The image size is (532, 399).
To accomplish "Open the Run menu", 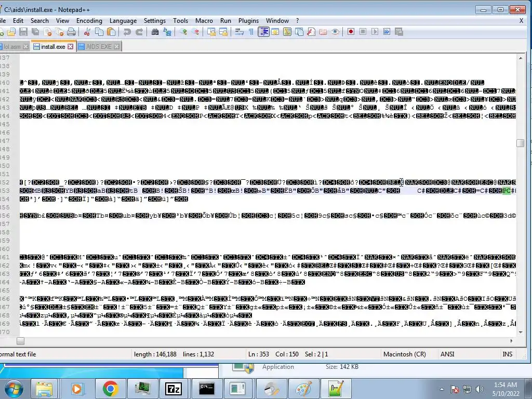I will pyautogui.click(x=225, y=21).
